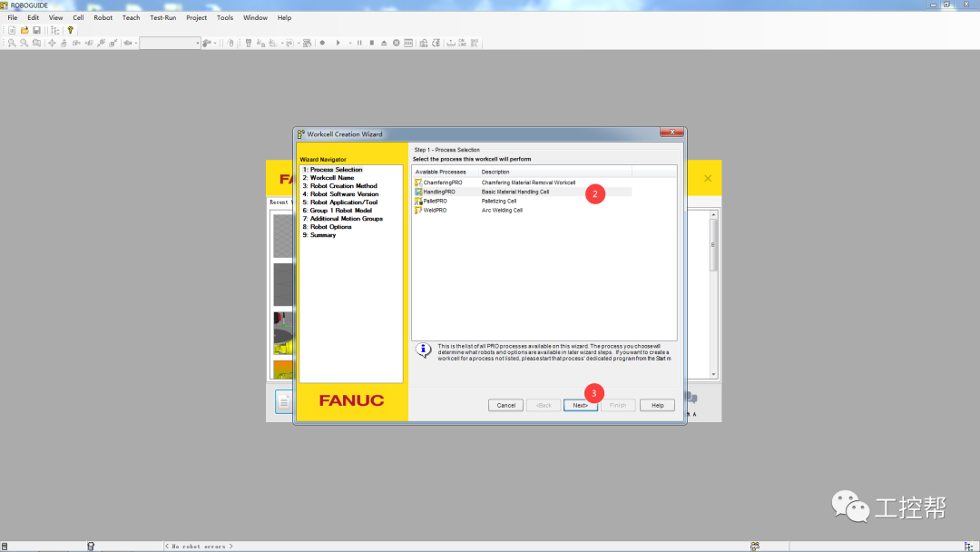Click the Next> button in the wizard
Viewport: 980px width, 552px height.
click(581, 405)
